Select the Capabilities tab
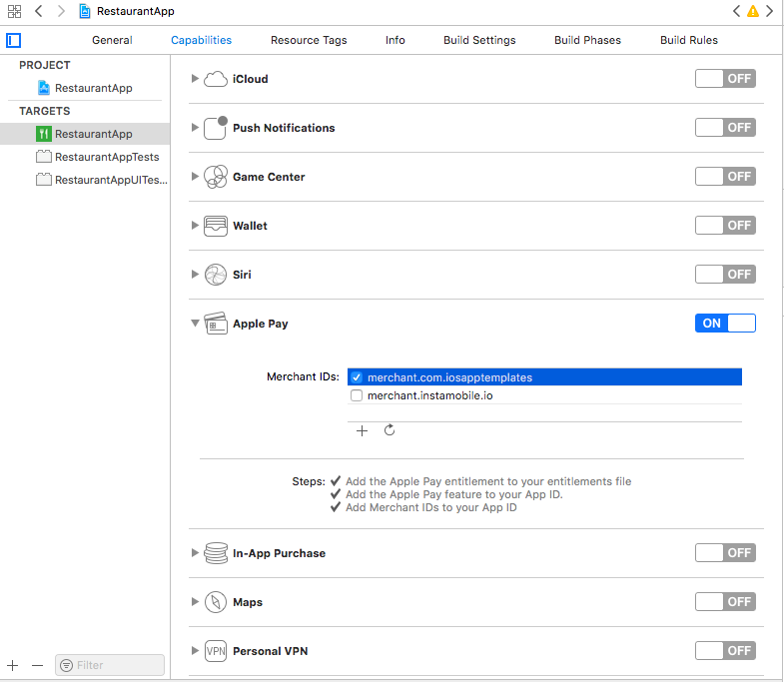The height and width of the screenshot is (682, 784). [201, 40]
